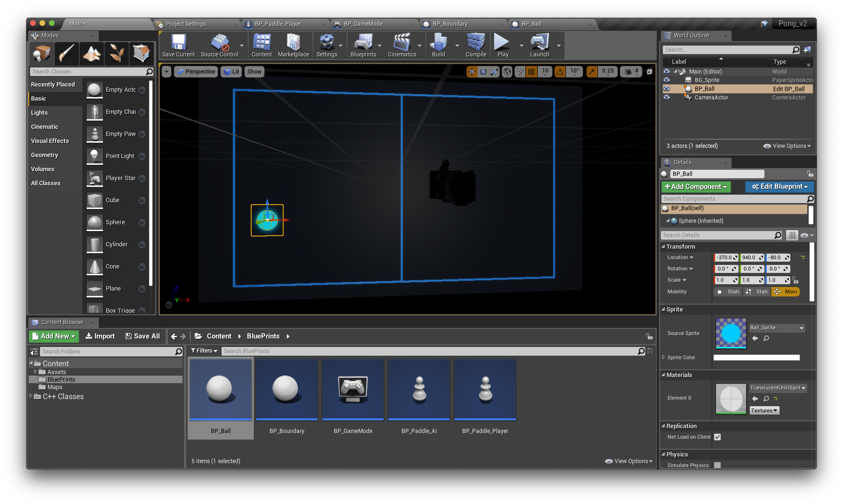Expand the Assets folder in the tree
The width and height of the screenshot is (843, 504).
coord(35,372)
